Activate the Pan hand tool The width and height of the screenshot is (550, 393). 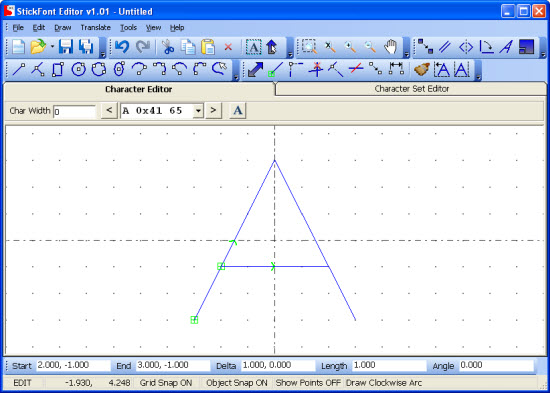click(x=390, y=47)
